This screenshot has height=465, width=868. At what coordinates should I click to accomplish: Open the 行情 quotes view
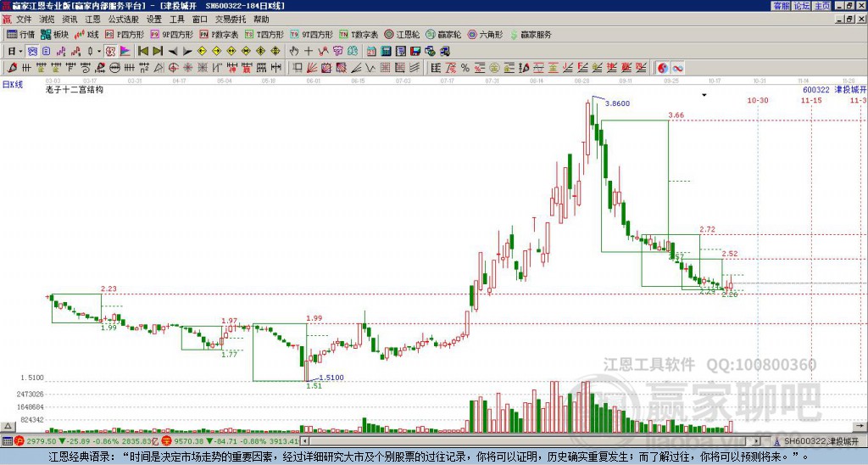pyautogui.click(x=21, y=34)
